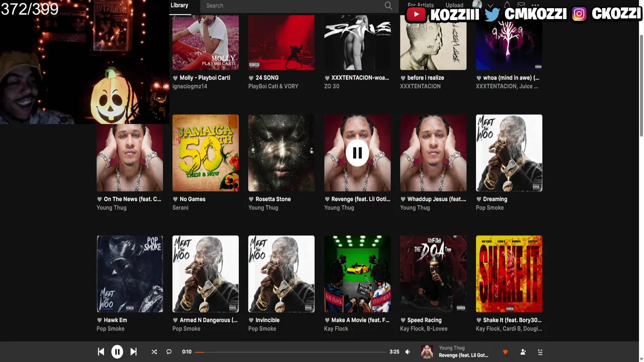Open the notifications bell
This screenshot has width=644, height=362.
(x=507, y=5)
